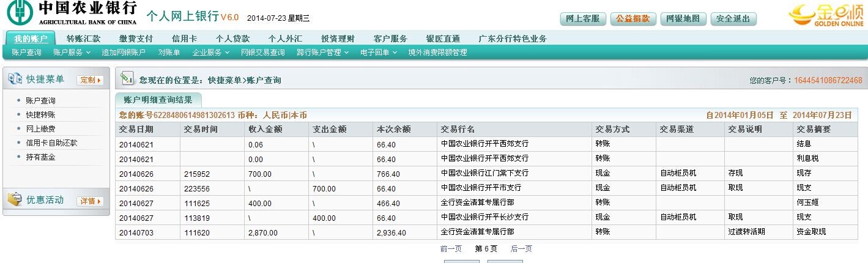Screen dimensions: 868x263
Task: Click the 766.40 balance cell
Action: point(406,174)
